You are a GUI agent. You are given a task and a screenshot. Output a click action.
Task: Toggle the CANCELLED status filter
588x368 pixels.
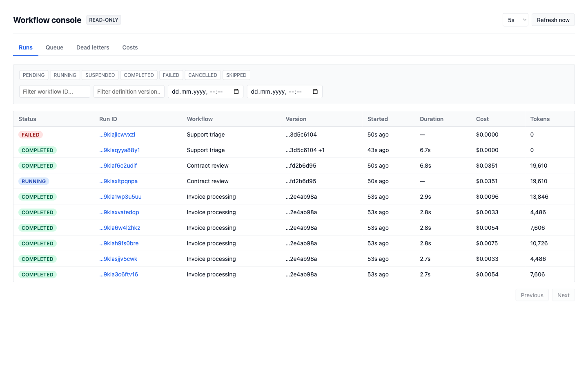coord(203,75)
